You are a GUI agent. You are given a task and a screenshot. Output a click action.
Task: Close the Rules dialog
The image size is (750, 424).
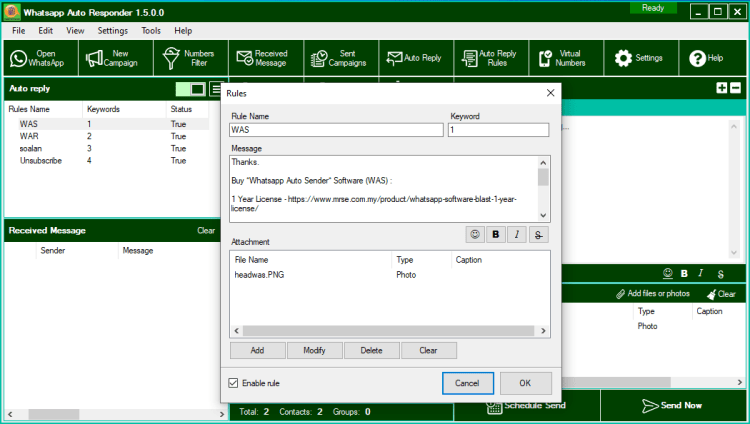(551, 93)
